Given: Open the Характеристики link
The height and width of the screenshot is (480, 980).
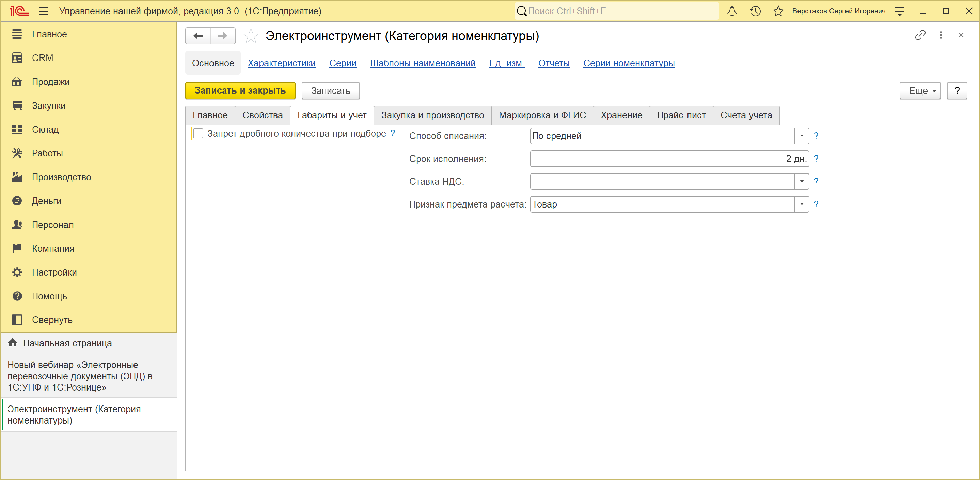Looking at the screenshot, I should point(282,63).
